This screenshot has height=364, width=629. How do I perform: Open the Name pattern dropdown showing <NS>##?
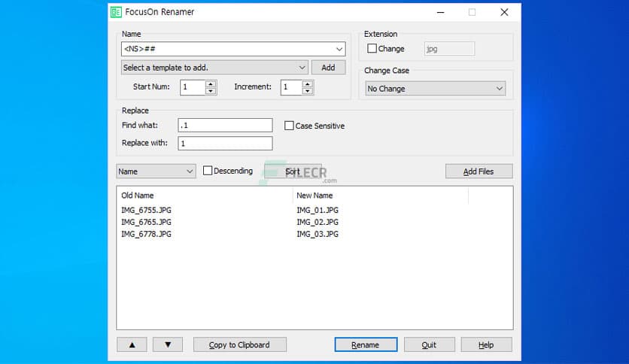(x=233, y=49)
